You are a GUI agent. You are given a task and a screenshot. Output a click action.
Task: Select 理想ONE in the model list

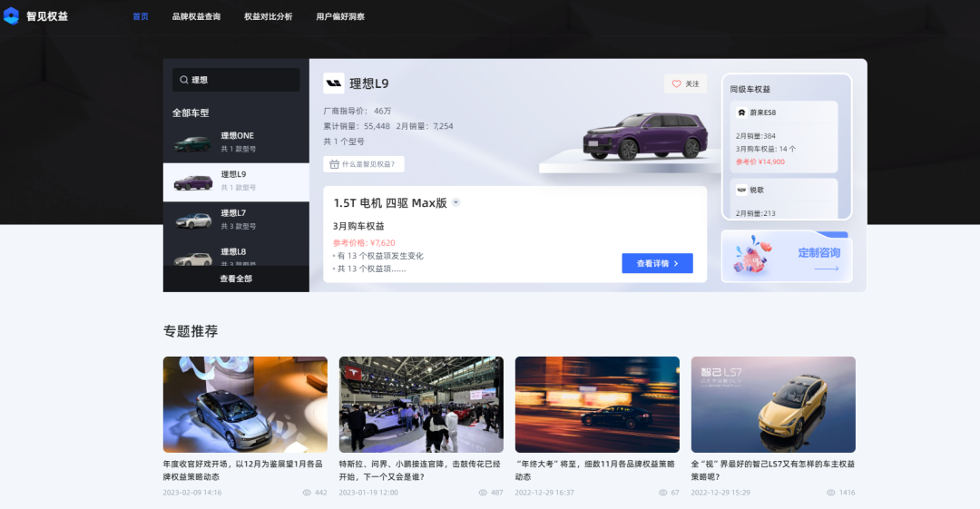click(236, 143)
